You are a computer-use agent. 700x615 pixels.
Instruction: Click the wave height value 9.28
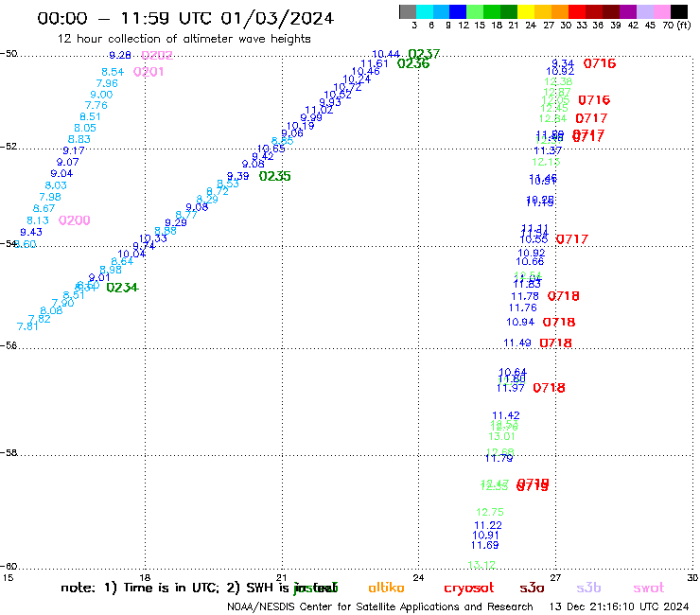[x=120, y=55]
